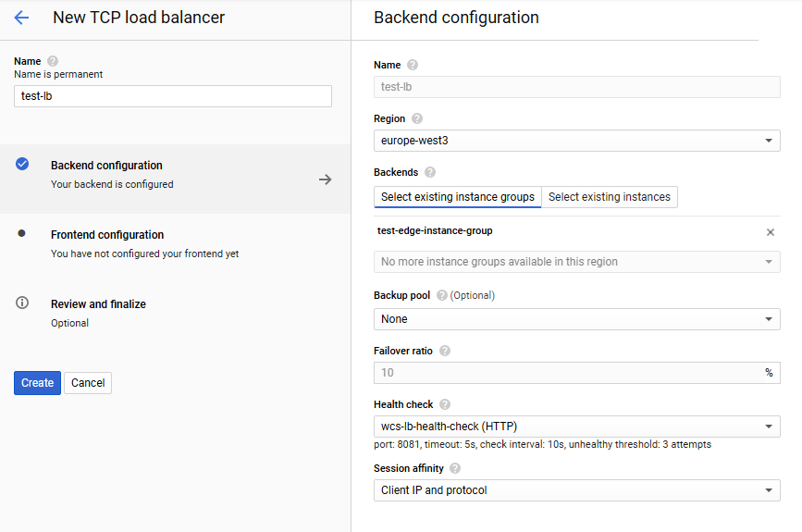Switch to Select existing instances tab
802x532 pixels.
pos(609,197)
